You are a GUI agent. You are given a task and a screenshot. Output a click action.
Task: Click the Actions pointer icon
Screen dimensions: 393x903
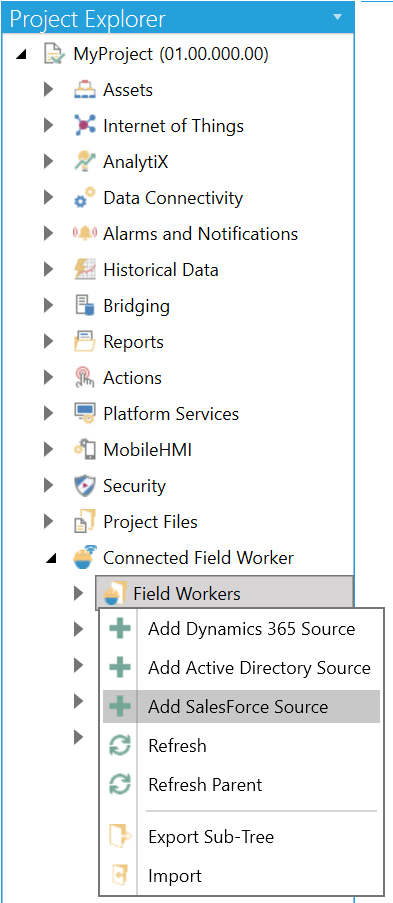(x=85, y=378)
